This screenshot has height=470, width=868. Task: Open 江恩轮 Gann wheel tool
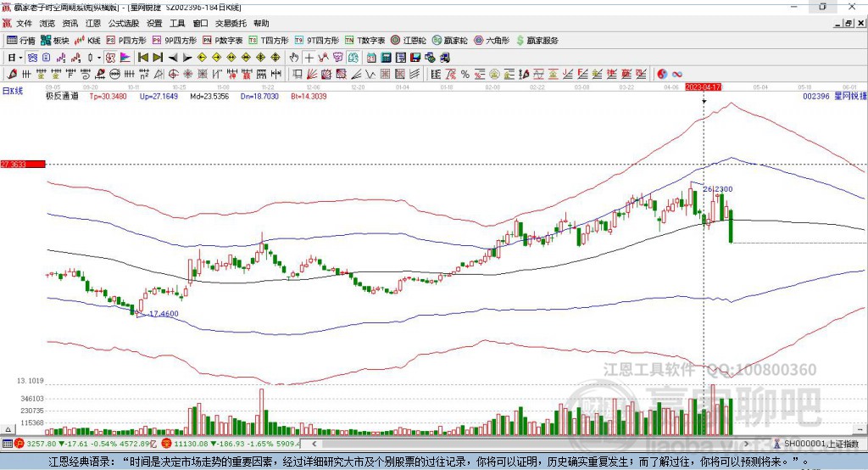tap(414, 40)
